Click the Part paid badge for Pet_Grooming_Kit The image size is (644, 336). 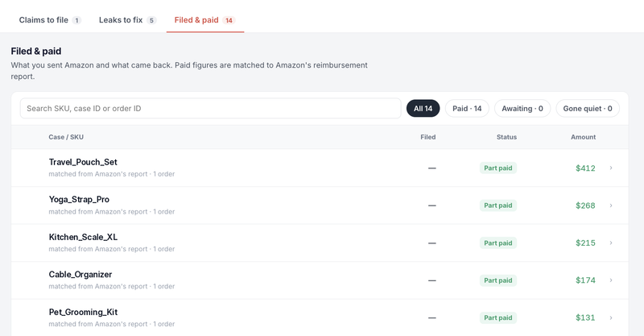pos(497,317)
